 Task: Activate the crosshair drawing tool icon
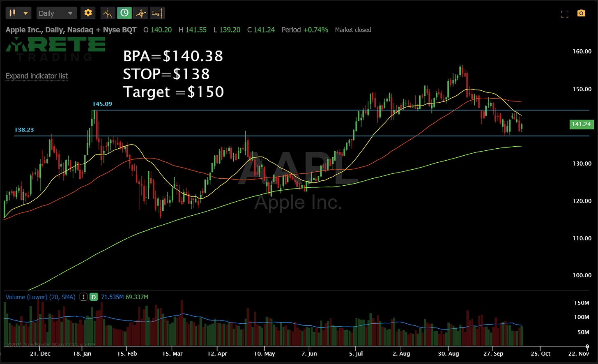coord(141,13)
